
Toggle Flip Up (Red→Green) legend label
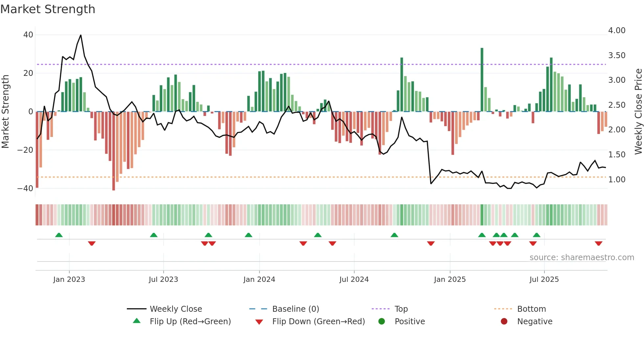pos(190,321)
